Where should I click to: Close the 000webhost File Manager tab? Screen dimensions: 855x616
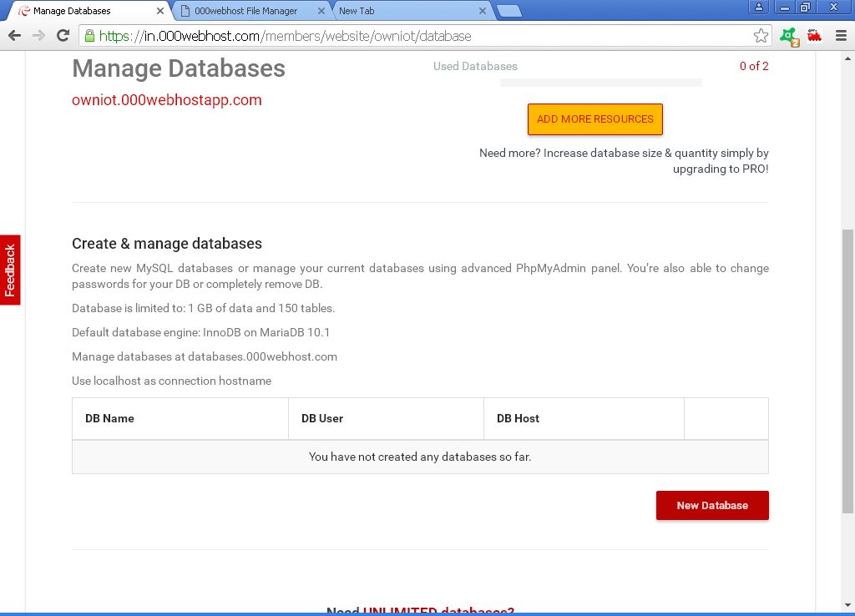321,11
